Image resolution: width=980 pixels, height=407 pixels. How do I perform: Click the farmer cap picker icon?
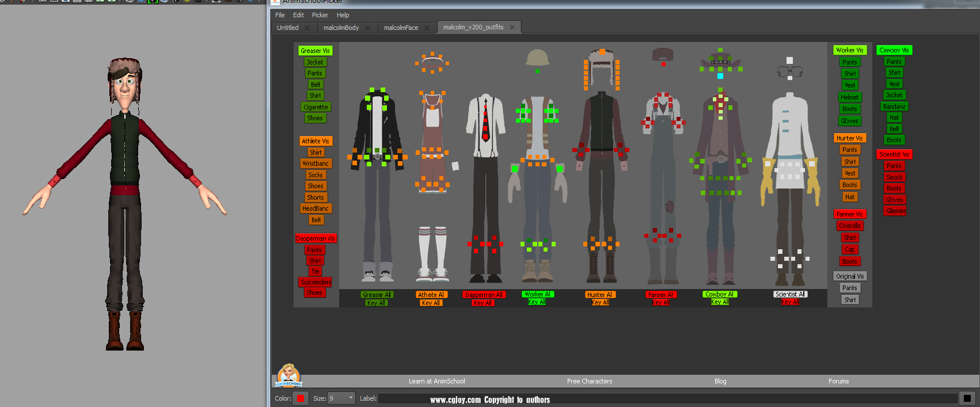point(663,55)
